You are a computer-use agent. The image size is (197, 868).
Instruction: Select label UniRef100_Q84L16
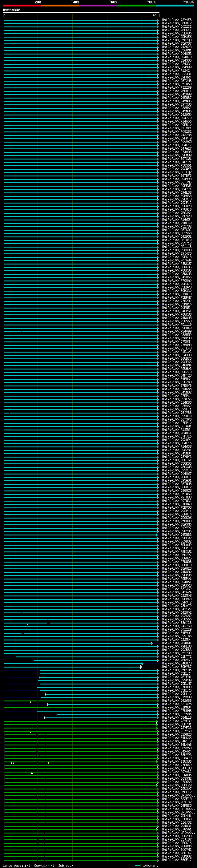(177, 718)
